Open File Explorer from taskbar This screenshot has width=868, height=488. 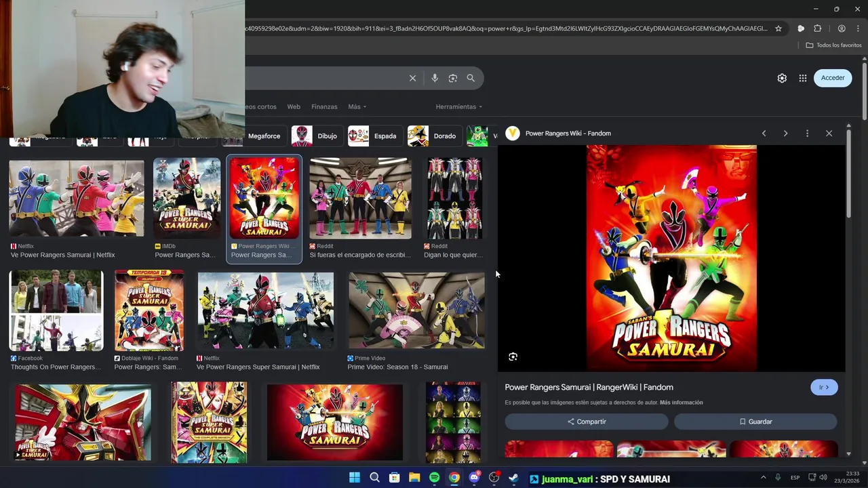tap(414, 478)
